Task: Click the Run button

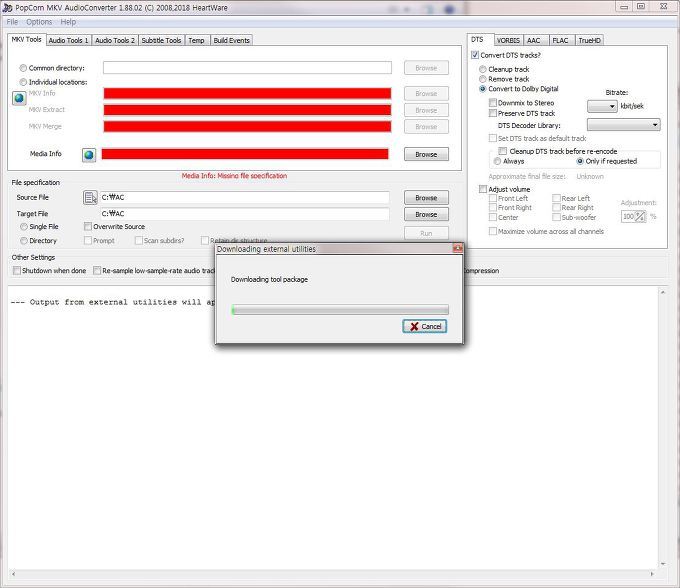Action: pos(426,233)
